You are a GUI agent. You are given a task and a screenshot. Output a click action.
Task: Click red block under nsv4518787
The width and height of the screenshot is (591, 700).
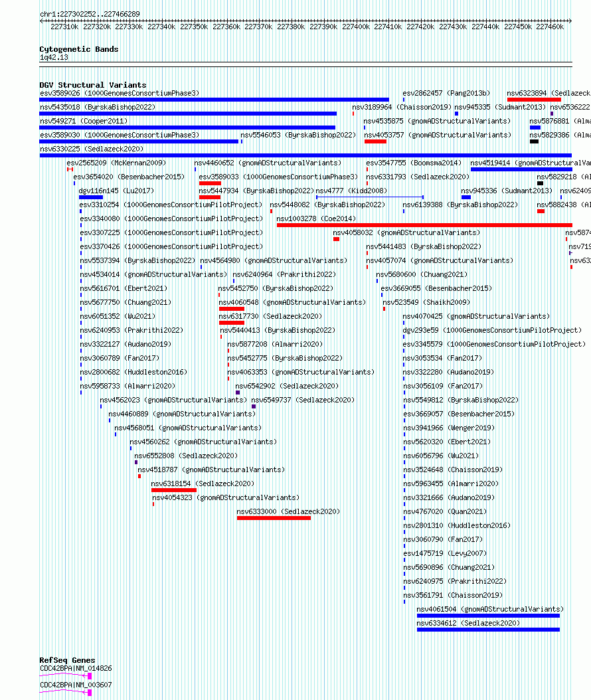point(139,476)
